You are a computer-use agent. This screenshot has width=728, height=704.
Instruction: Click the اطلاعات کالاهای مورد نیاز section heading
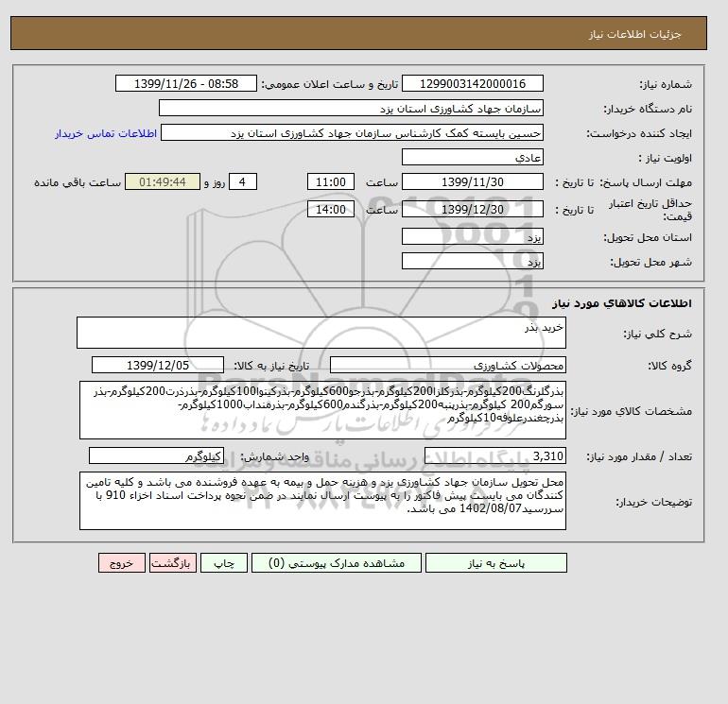click(622, 303)
